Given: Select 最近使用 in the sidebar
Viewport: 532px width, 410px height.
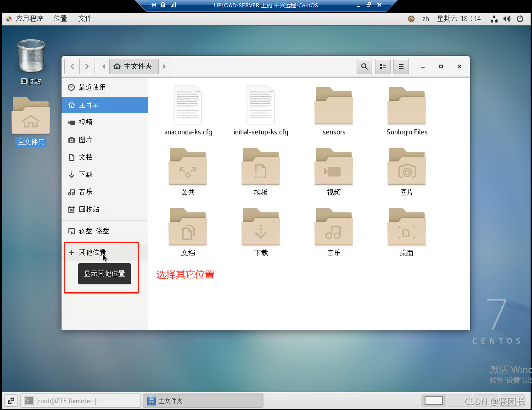Looking at the screenshot, I should (105, 88).
